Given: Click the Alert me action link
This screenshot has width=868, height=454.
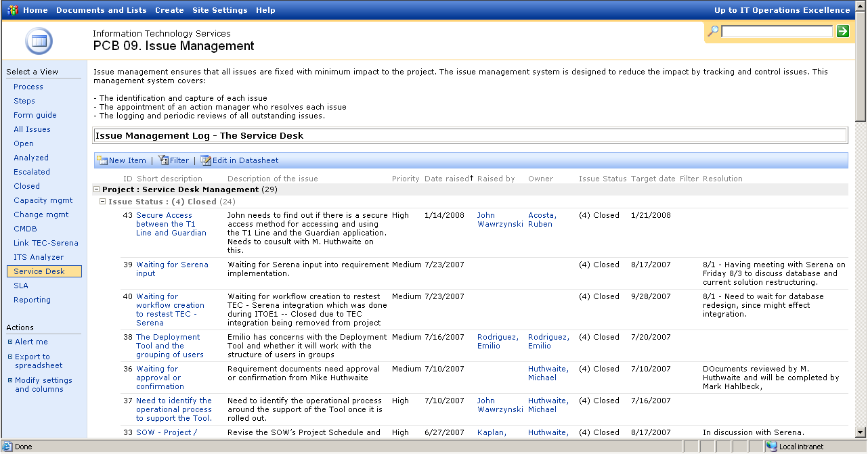Looking at the screenshot, I should [x=31, y=342].
